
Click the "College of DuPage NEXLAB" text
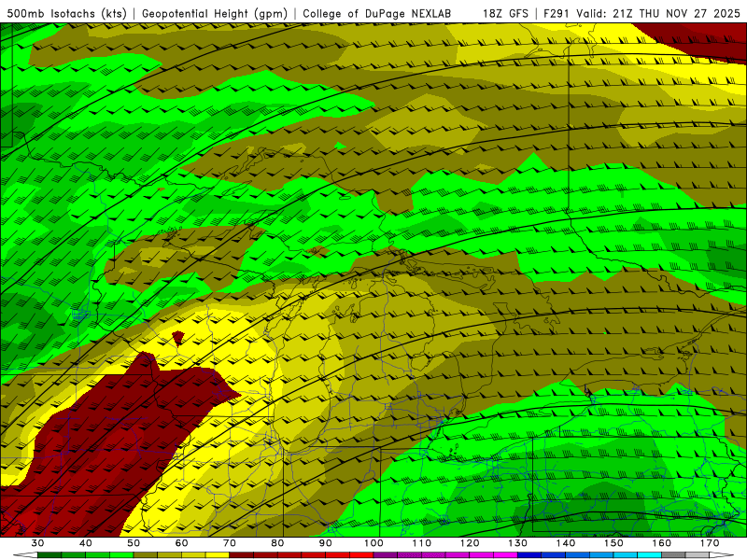pyautogui.click(x=376, y=13)
